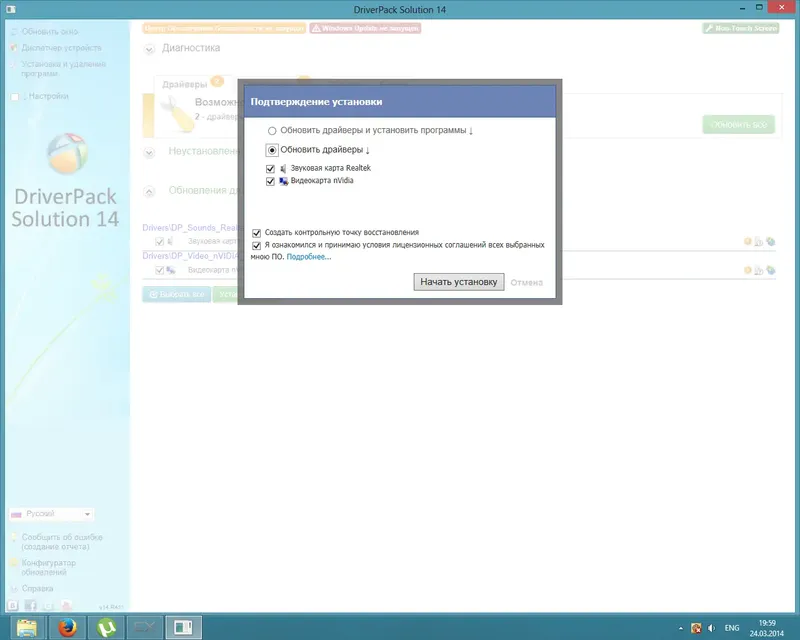Toggle the sound card checkbox in background list
Image resolution: width=800 pixels, height=640 pixels.
pyautogui.click(x=160, y=241)
